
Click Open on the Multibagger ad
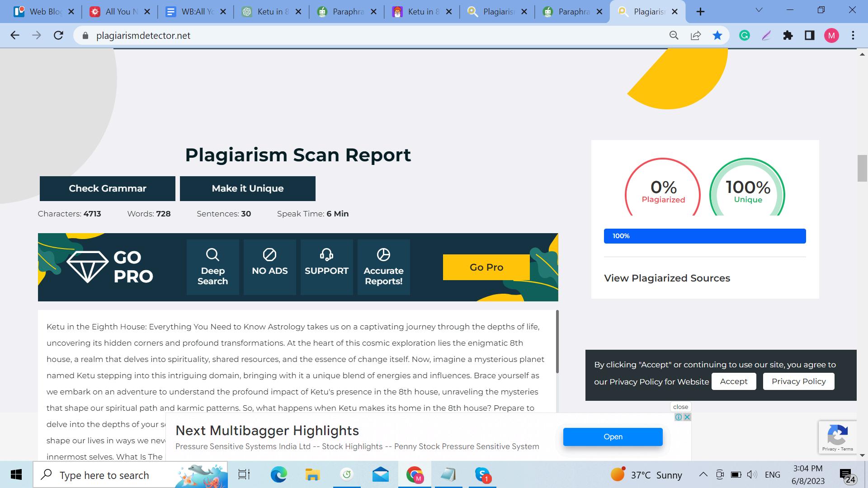coord(613,436)
